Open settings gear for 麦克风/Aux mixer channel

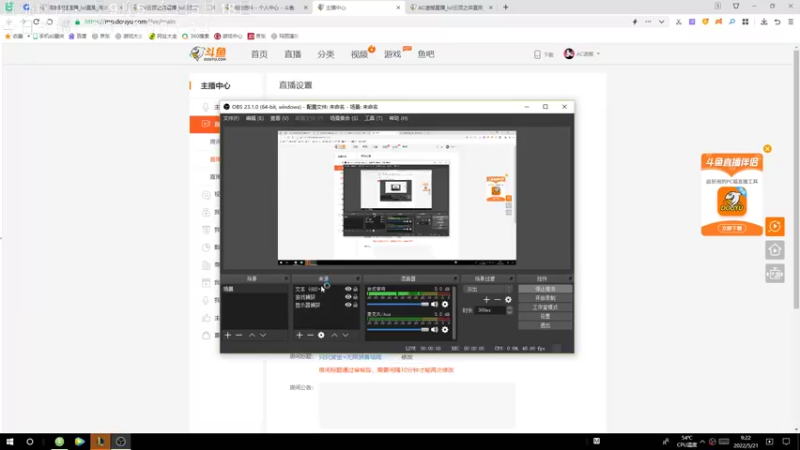445,330
